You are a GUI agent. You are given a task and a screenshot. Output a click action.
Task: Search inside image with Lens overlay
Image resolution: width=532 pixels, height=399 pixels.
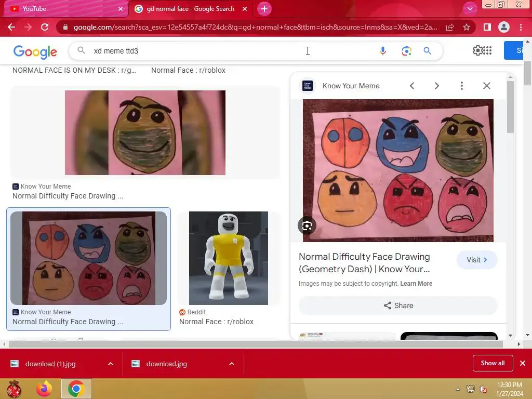(307, 225)
